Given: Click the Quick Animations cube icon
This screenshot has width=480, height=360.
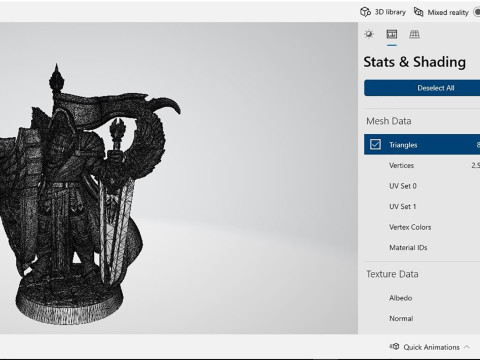Looking at the screenshot, I should point(394,346).
